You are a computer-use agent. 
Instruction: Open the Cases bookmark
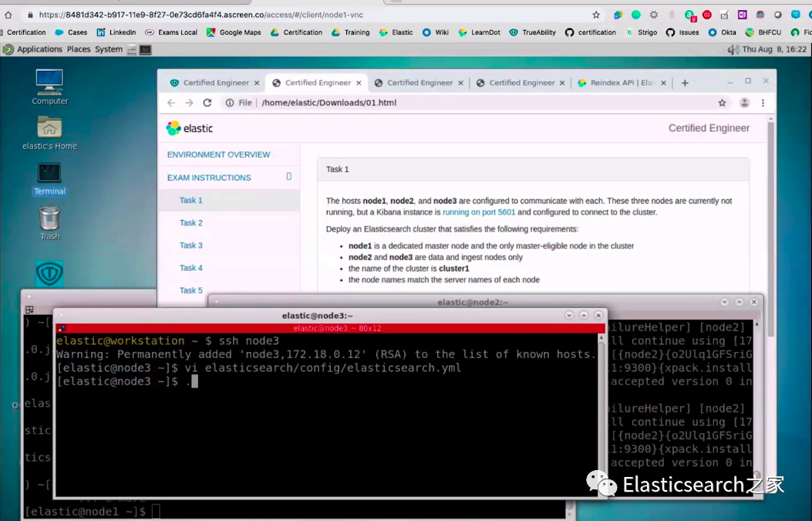coord(71,32)
